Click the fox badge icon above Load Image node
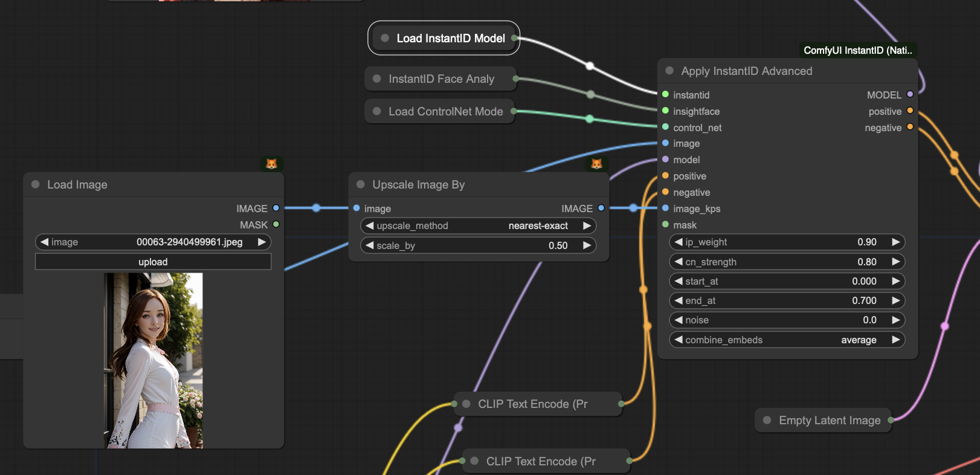The width and height of the screenshot is (980, 475). pyautogui.click(x=271, y=164)
